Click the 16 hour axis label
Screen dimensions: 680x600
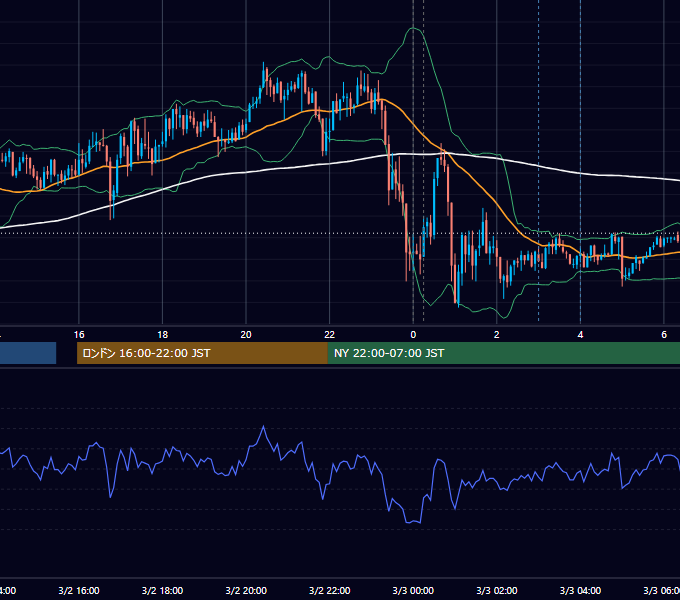coord(79,335)
